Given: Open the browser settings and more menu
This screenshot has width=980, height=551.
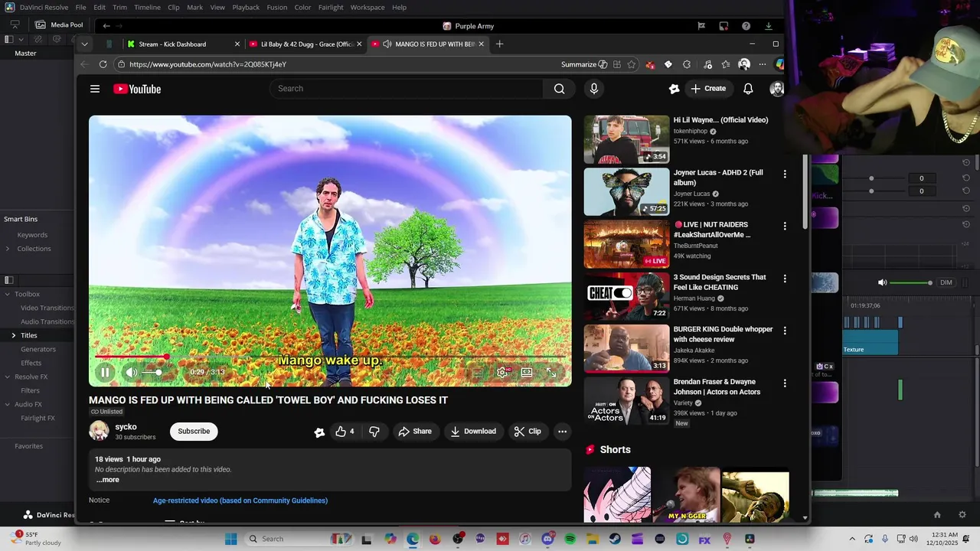Looking at the screenshot, I should (762, 64).
